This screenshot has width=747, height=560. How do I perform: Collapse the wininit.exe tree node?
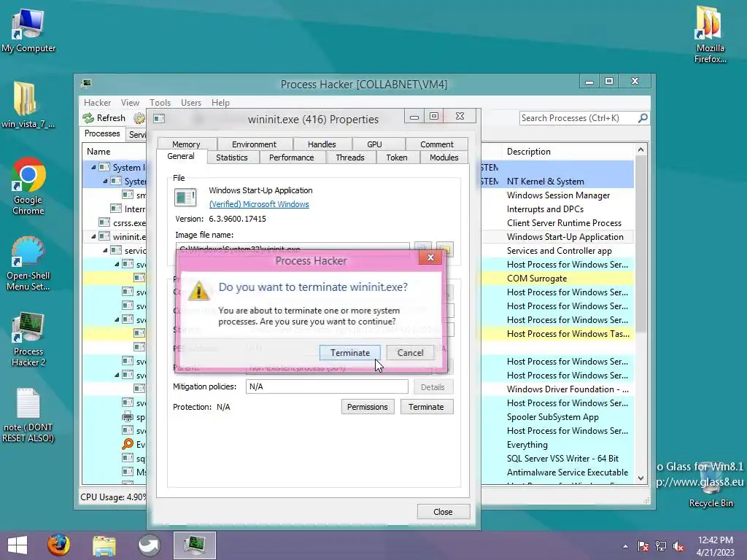pos(93,236)
